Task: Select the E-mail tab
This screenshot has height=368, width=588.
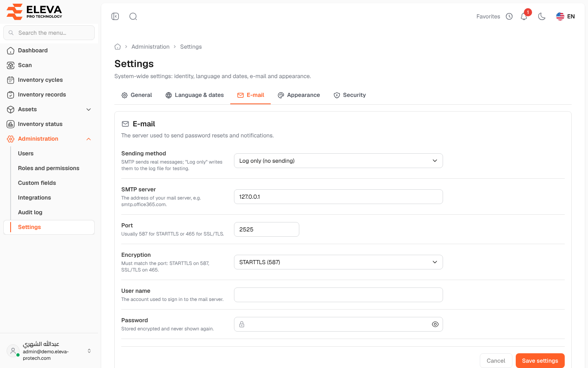Action: 250,95
